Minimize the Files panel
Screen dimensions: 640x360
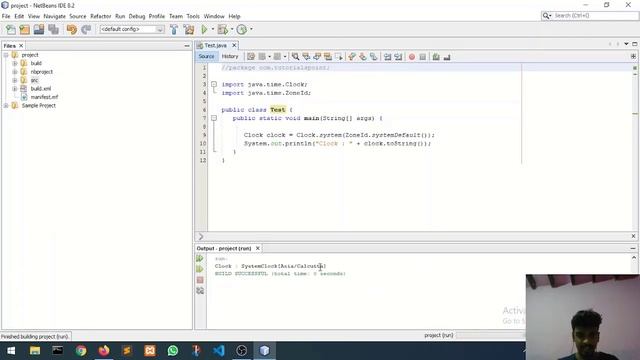click(187, 46)
